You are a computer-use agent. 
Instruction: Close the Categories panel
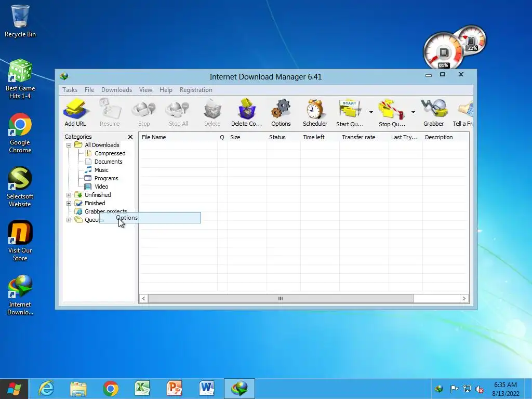130,137
